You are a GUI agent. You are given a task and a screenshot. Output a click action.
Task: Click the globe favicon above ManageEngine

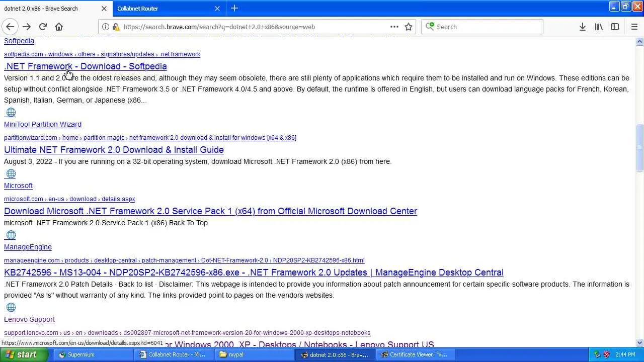point(11,235)
